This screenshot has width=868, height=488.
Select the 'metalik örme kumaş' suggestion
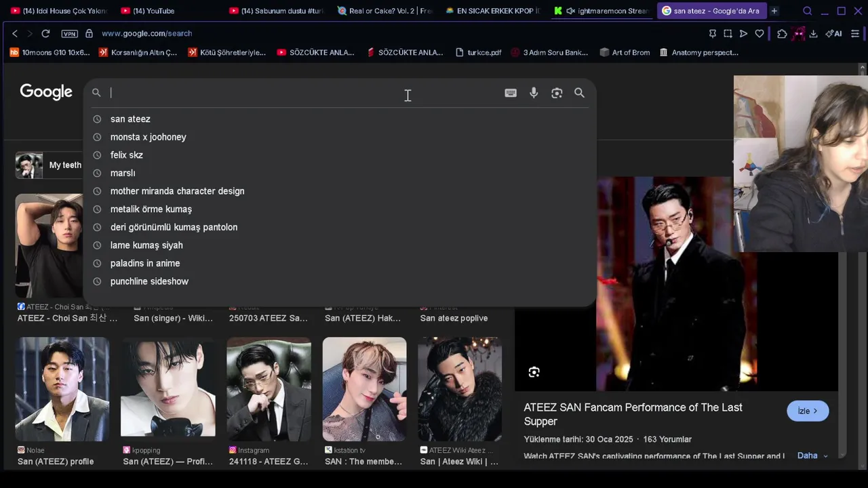tap(339, 209)
